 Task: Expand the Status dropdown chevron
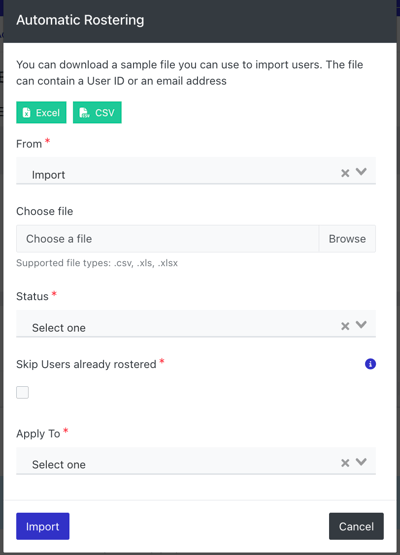point(361,325)
